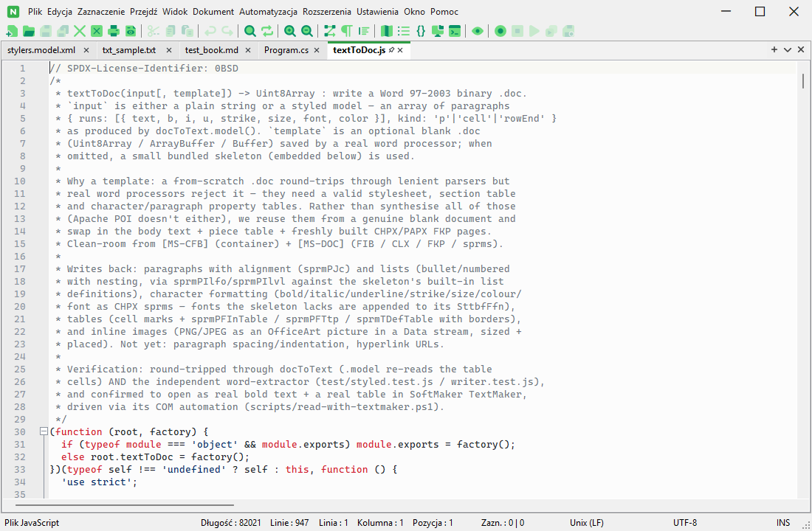
Task: Click the print icon in the toolbar
Action: (x=114, y=31)
